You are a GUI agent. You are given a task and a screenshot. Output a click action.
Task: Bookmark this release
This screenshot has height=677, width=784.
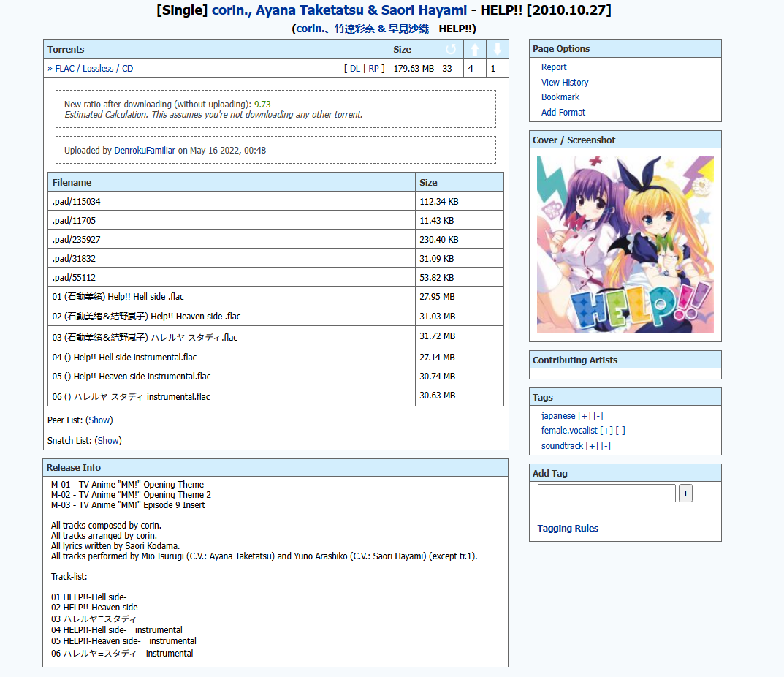(560, 97)
